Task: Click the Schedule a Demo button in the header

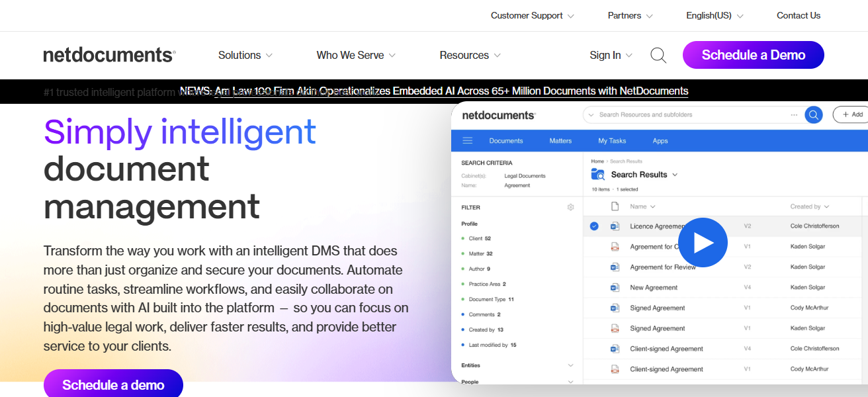Action: [x=754, y=55]
